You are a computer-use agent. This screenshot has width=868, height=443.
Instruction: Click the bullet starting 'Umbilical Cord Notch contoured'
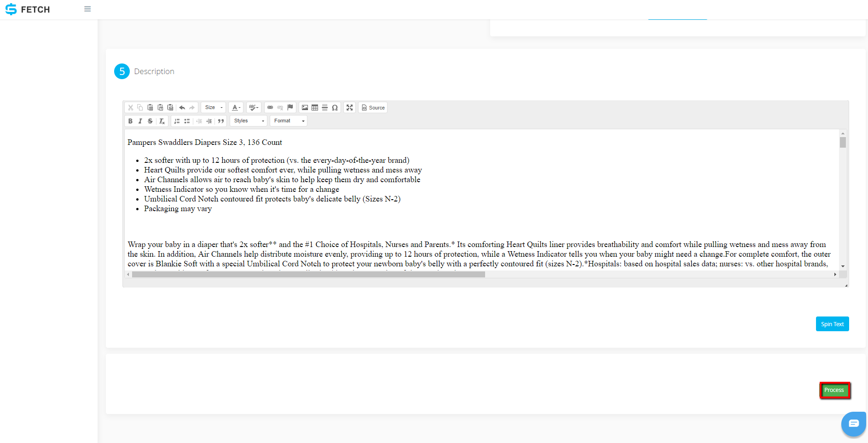pos(272,199)
